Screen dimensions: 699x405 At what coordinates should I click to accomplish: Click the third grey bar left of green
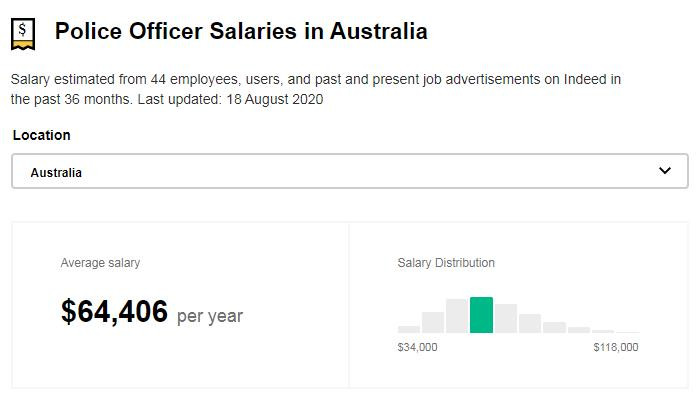point(457,315)
